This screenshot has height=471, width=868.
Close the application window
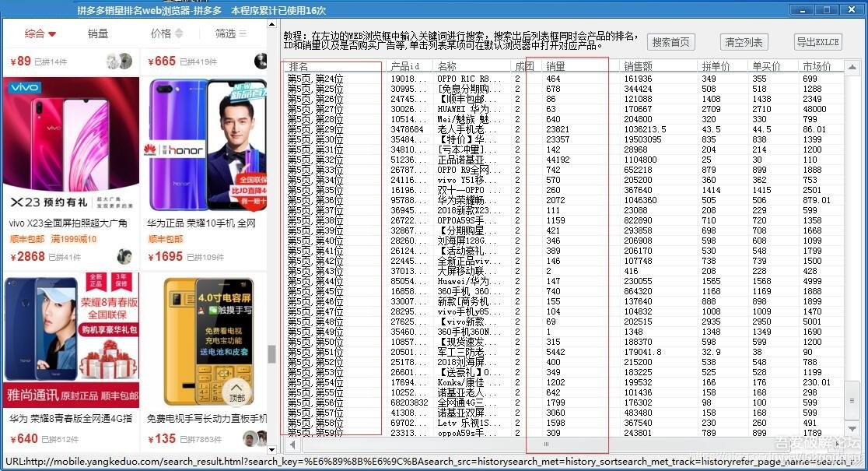pos(852,9)
